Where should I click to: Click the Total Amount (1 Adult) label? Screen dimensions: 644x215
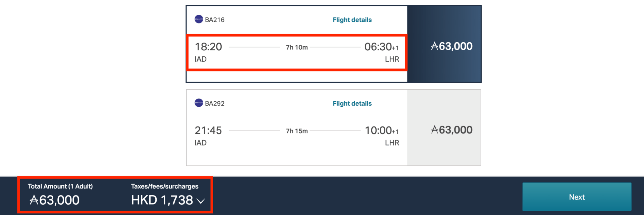tap(61, 186)
